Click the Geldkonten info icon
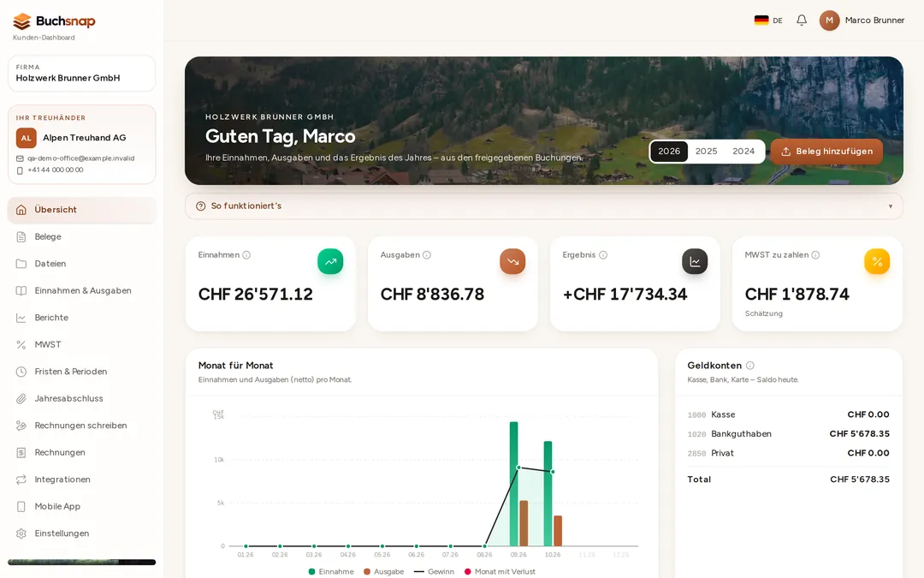Image resolution: width=924 pixels, height=578 pixels. coord(750,365)
